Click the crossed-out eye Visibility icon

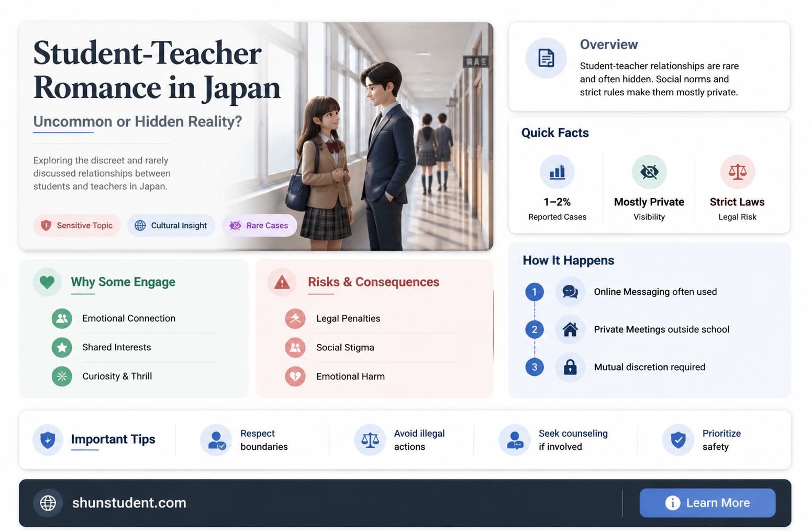pyautogui.click(x=649, y=172)
